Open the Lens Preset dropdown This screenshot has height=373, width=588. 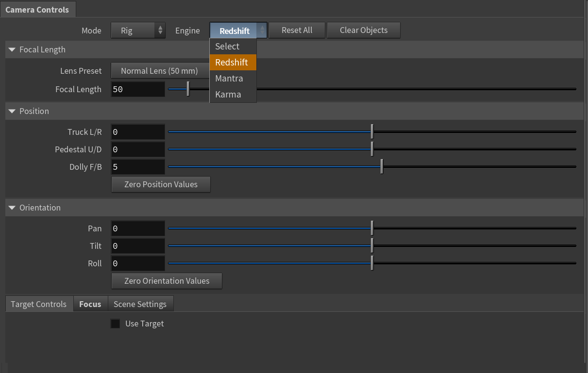[x=160, y=71]
